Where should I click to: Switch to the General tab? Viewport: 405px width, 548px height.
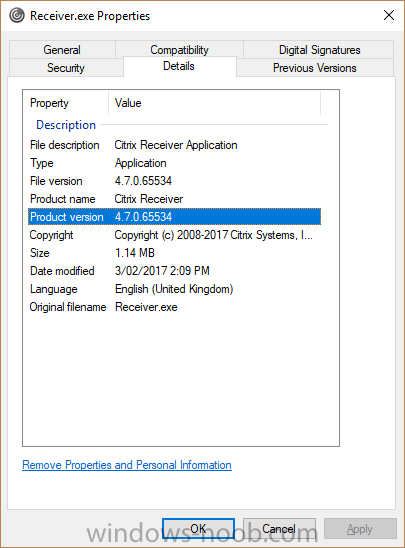tap(62, 50)
